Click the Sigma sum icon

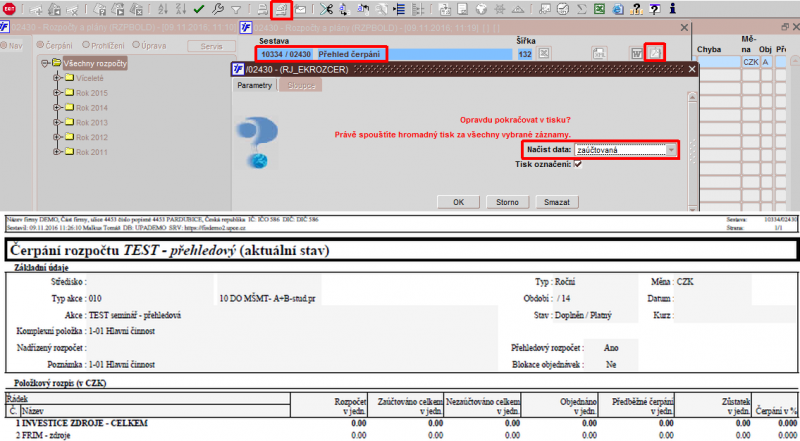pos(581,9)
